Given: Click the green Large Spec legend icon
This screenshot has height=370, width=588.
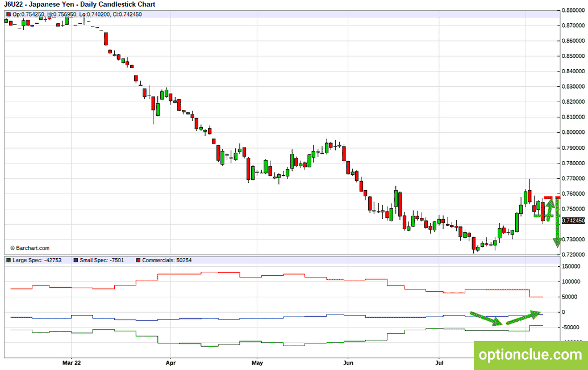Looking at the screenshot, I should 9,260.
